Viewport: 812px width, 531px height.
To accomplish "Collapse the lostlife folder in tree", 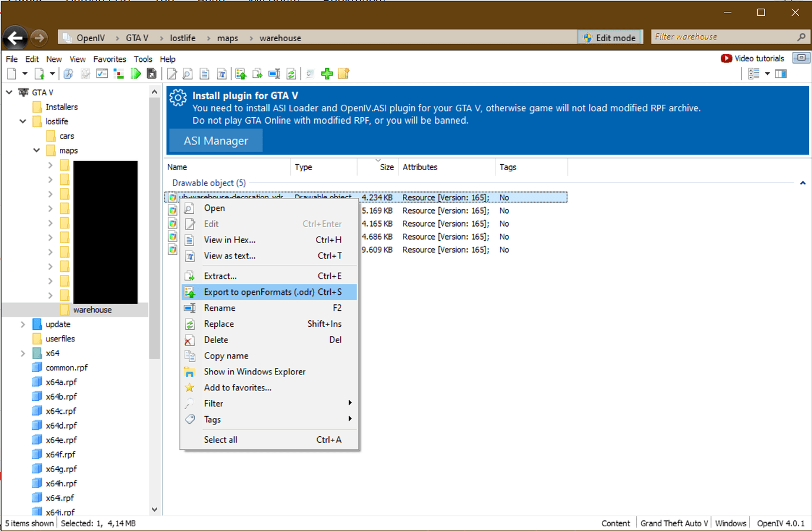I will 23,121.
